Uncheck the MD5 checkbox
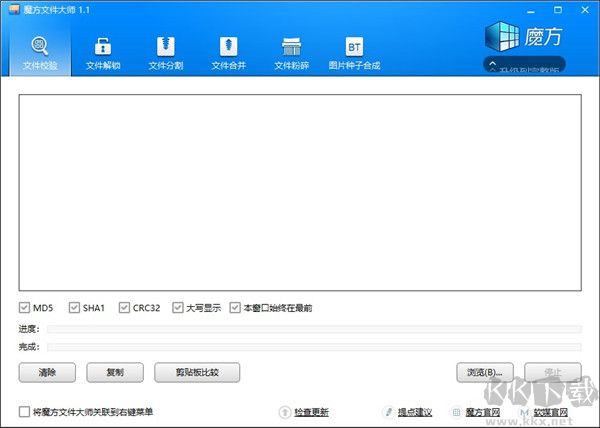Viewport: 600px width, 428px height. point(24,308)
